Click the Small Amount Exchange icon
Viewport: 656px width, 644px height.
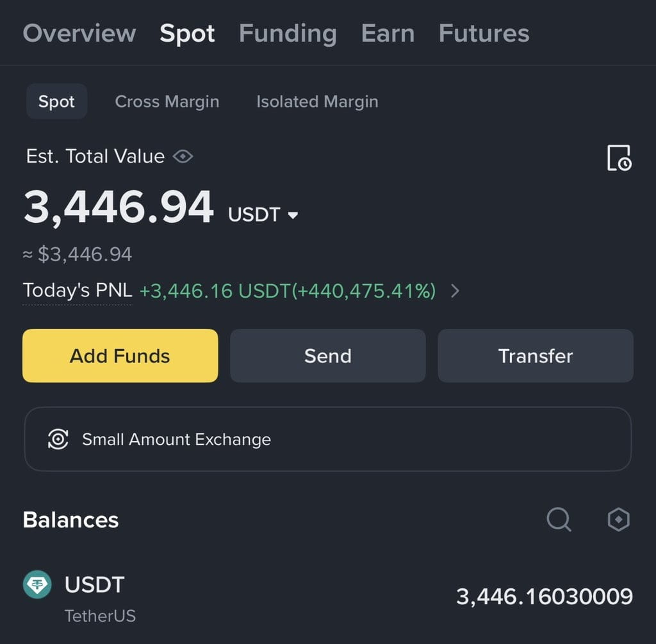(58, 439)
